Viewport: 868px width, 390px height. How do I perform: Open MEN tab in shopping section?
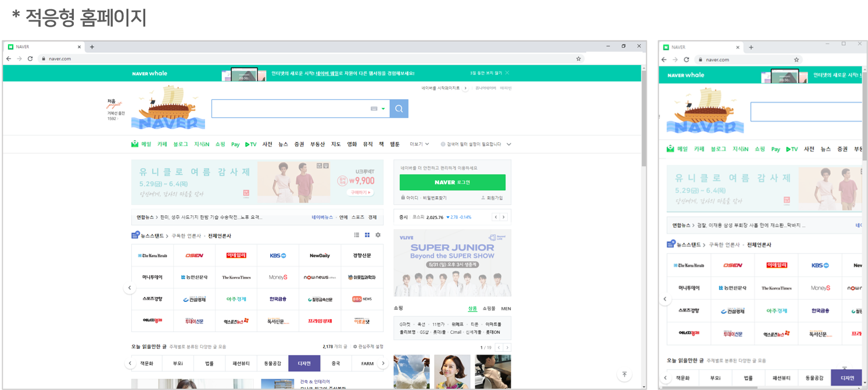506,309
